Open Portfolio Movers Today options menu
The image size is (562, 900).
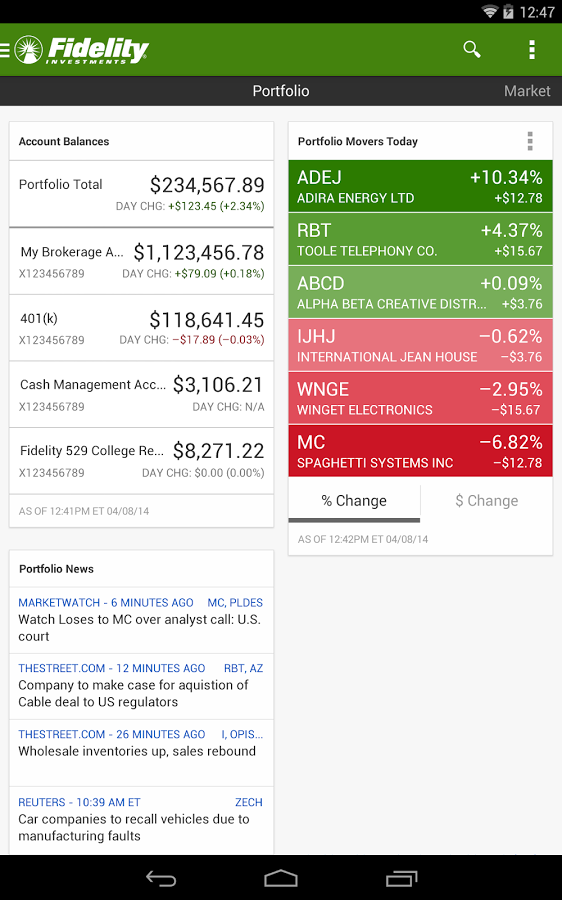click(530, 141)
